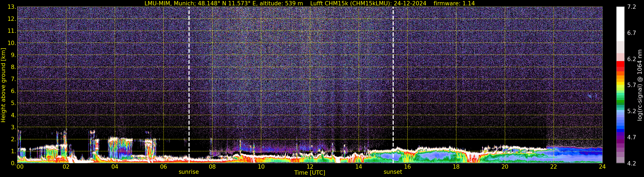Click the time-axis tick label '16'

[407, 167]
